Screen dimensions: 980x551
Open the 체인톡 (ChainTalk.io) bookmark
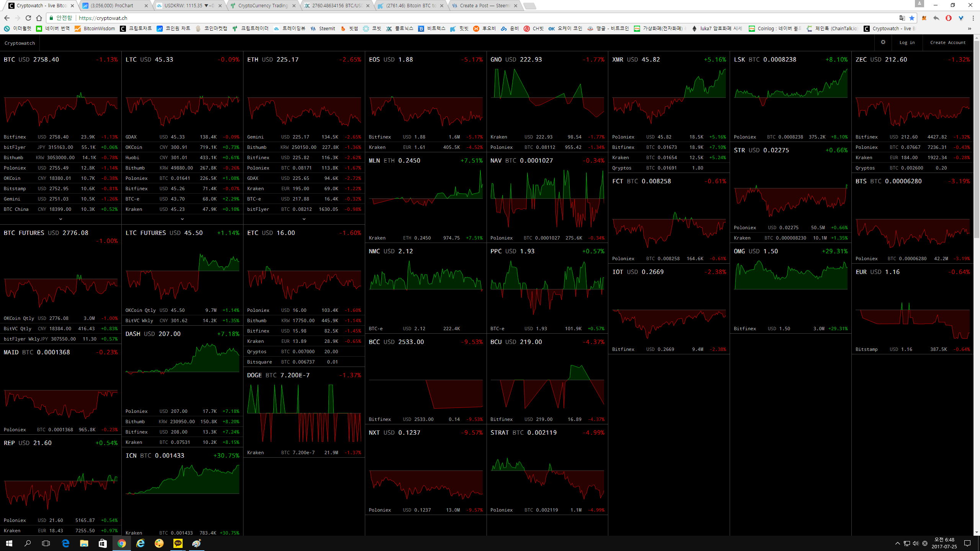pos(832,29)
